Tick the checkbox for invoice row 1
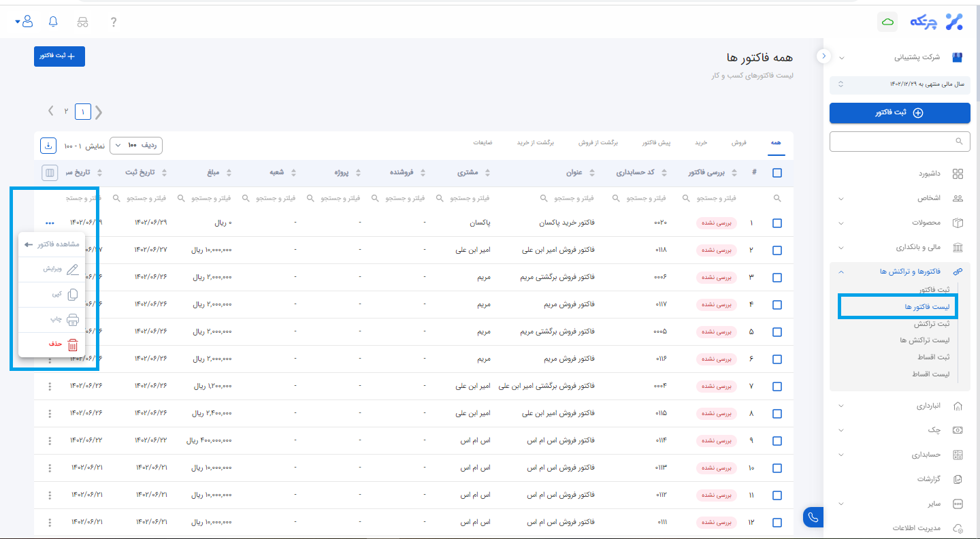 777,223
